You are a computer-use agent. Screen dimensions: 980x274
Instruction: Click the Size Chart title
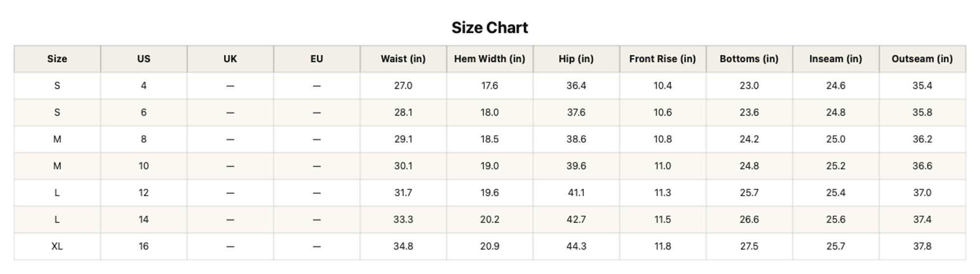pyautogui.click(x=490, y=27)
